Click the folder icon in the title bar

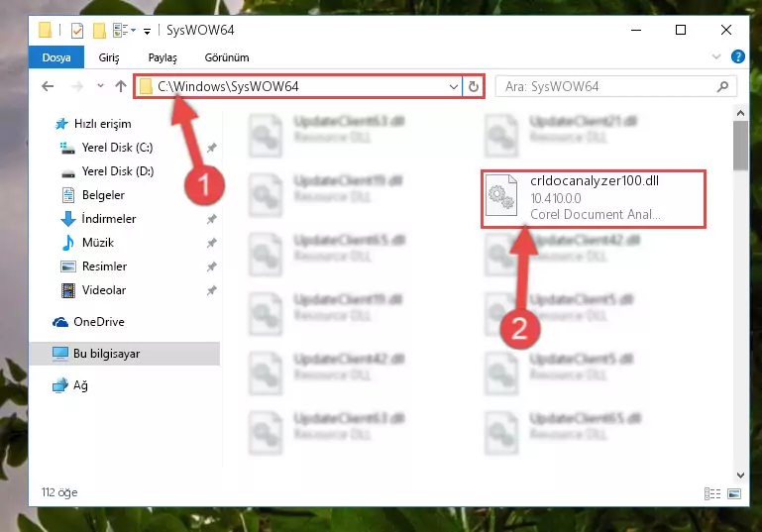[46, 30]
